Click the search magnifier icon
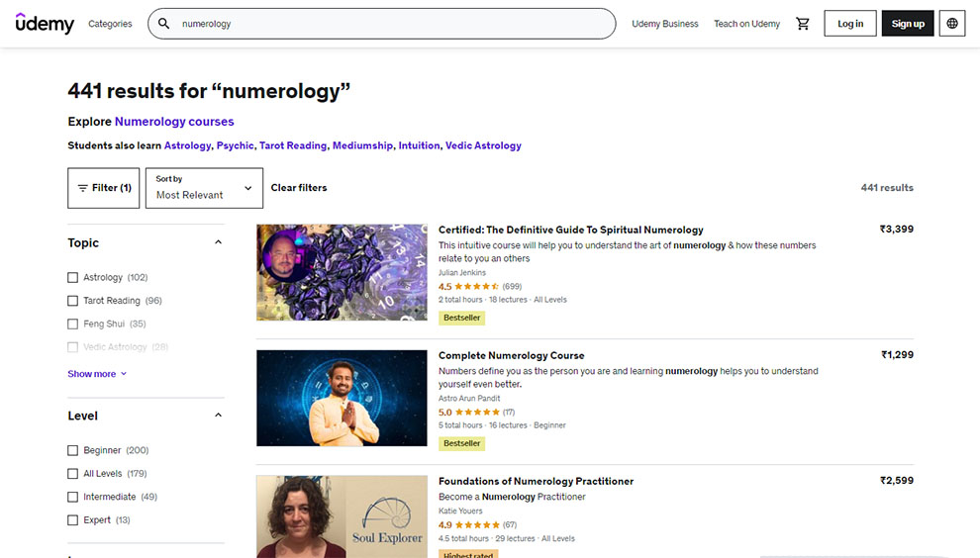980x558 pixels. tap(164, 24)
